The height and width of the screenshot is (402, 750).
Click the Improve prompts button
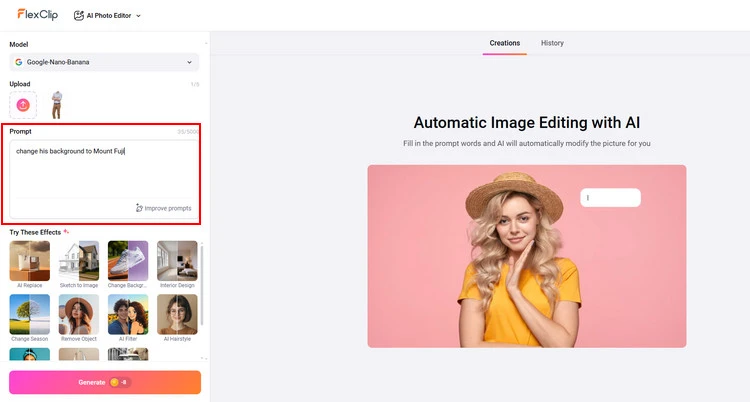[x=164, y=208]
